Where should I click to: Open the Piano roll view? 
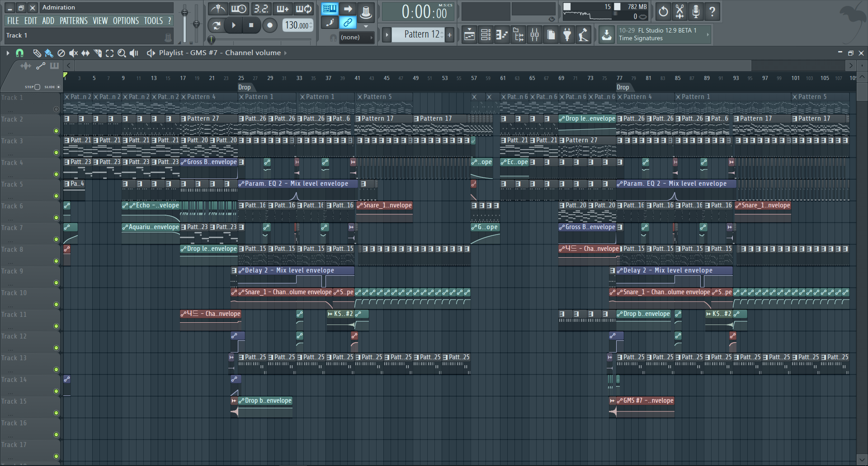502,35
